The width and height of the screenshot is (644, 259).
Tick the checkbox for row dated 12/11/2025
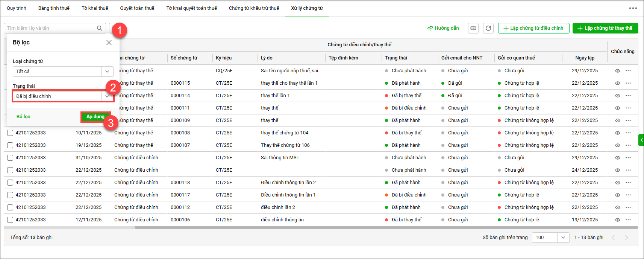pos(10,220)
